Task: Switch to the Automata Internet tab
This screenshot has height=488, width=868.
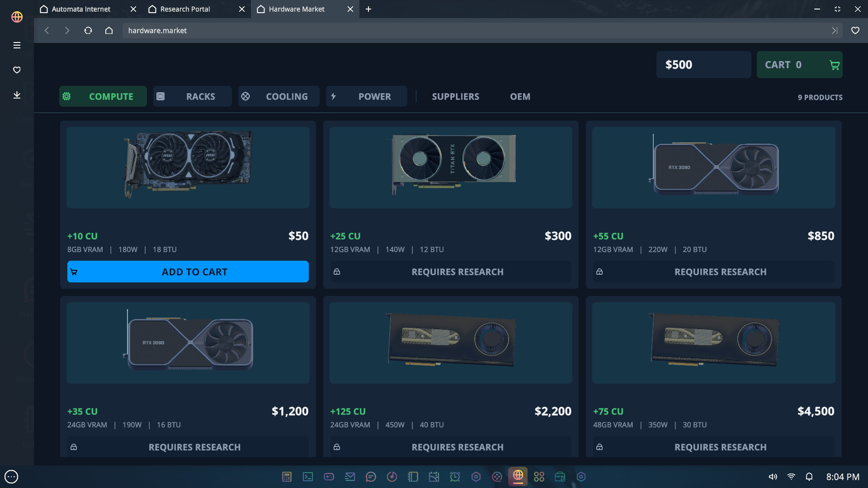Action: point(81,9)
